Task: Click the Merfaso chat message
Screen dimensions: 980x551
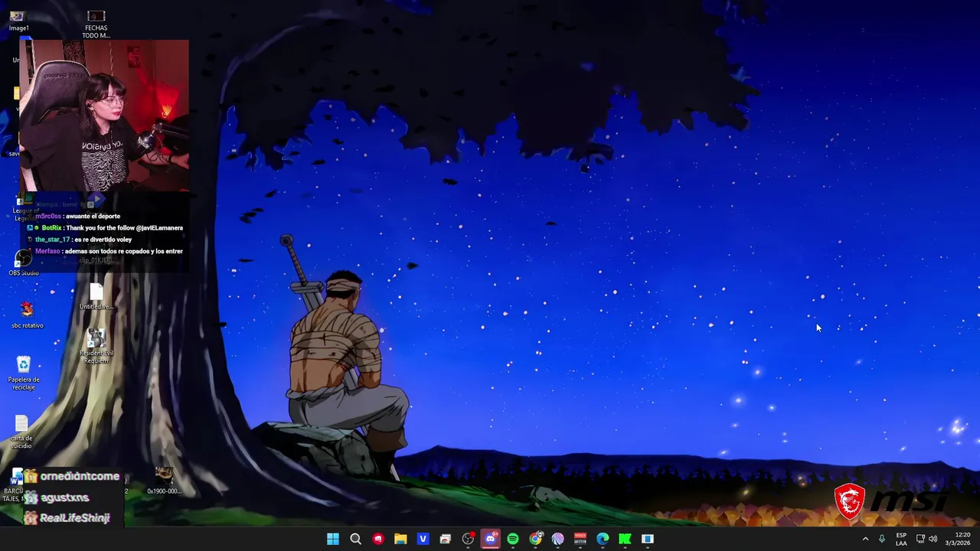Action: coord(109,251)
